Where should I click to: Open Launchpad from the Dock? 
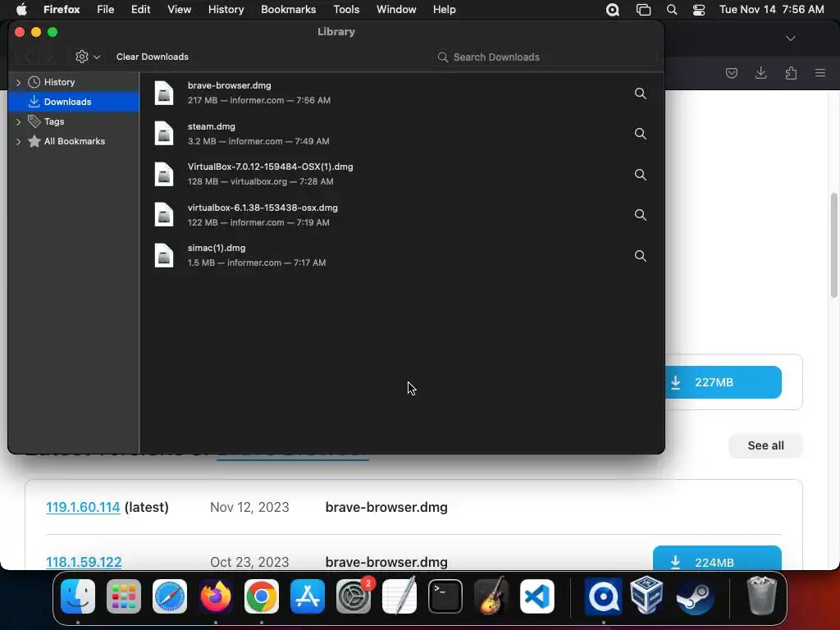coord(124,596)
